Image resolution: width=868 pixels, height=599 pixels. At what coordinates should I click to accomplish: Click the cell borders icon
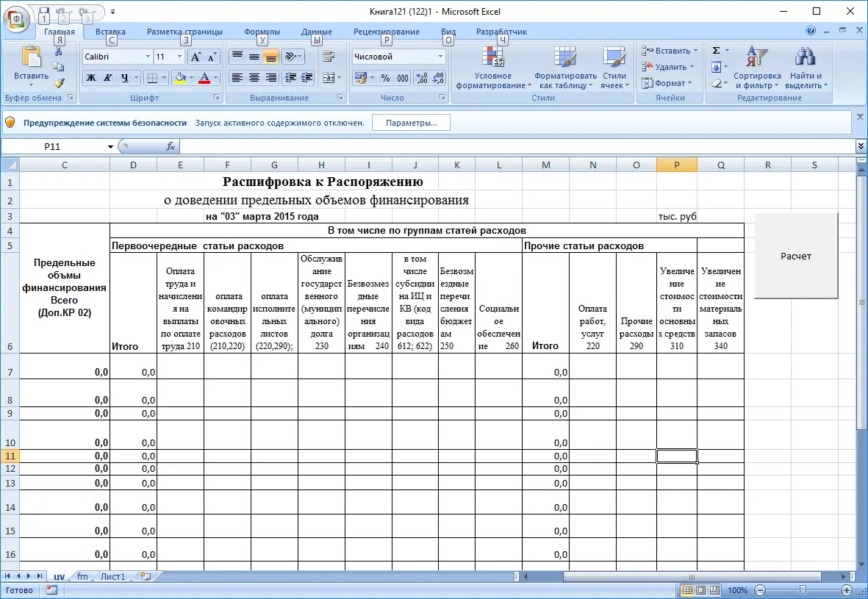click(x=153, y=78)
